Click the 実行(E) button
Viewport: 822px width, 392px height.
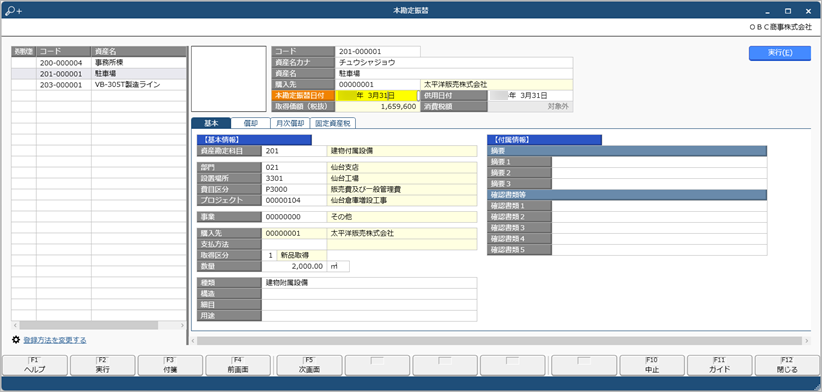coord(780,53)
